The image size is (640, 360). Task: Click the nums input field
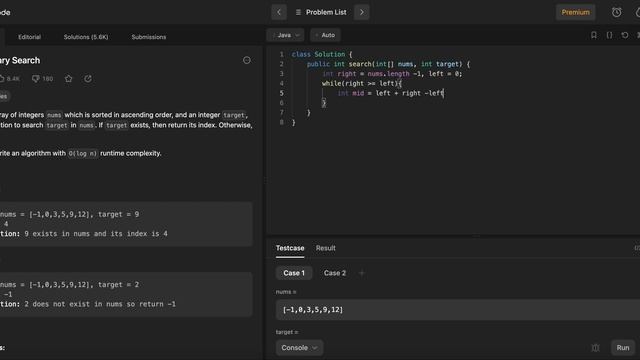(x=458, y=310)
